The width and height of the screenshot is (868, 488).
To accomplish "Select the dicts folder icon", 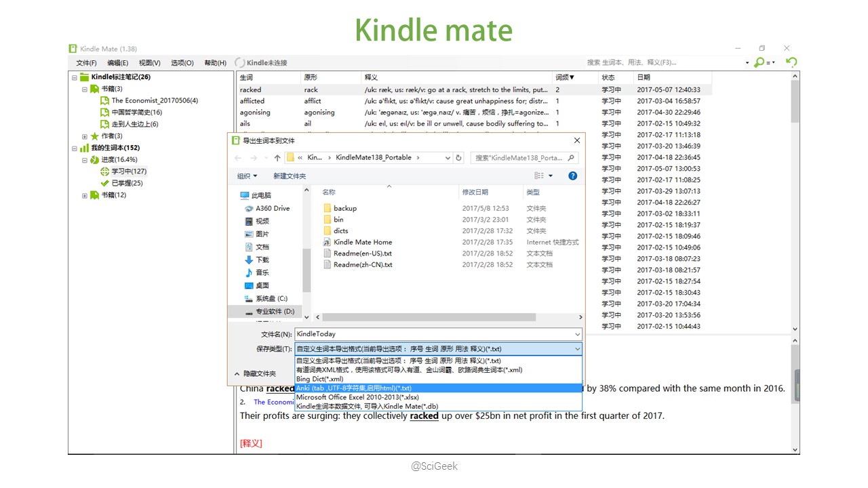I will point(327,230).
